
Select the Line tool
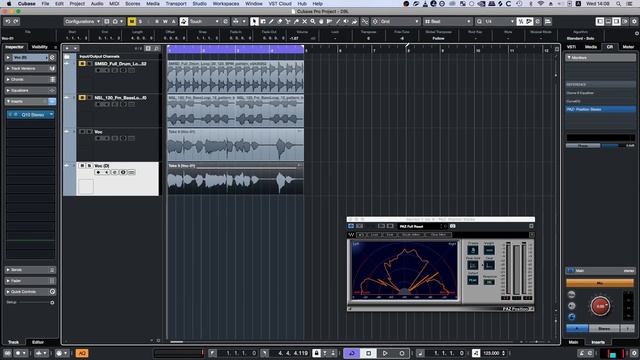tap(338, 21)
